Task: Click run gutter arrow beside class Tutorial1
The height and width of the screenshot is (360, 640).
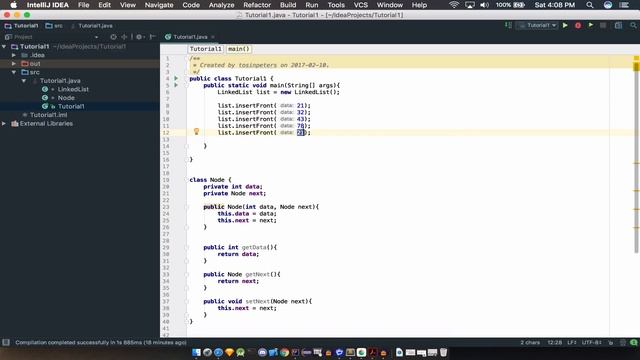Action: (x=176, y=78)
